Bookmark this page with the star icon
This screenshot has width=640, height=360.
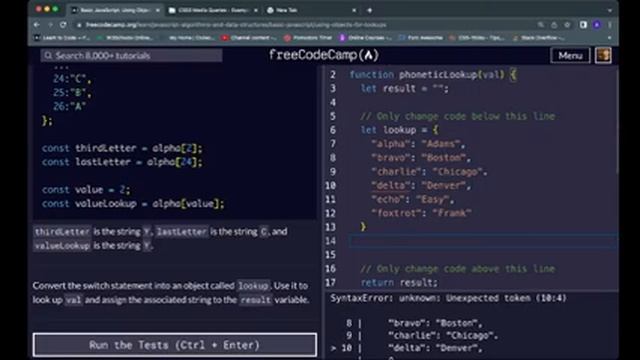tap(567, 25)
